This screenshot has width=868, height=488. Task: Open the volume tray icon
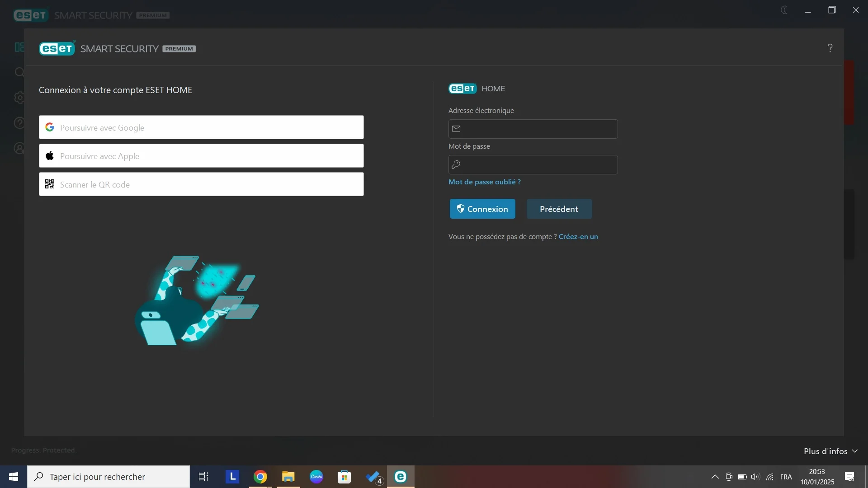755,477
